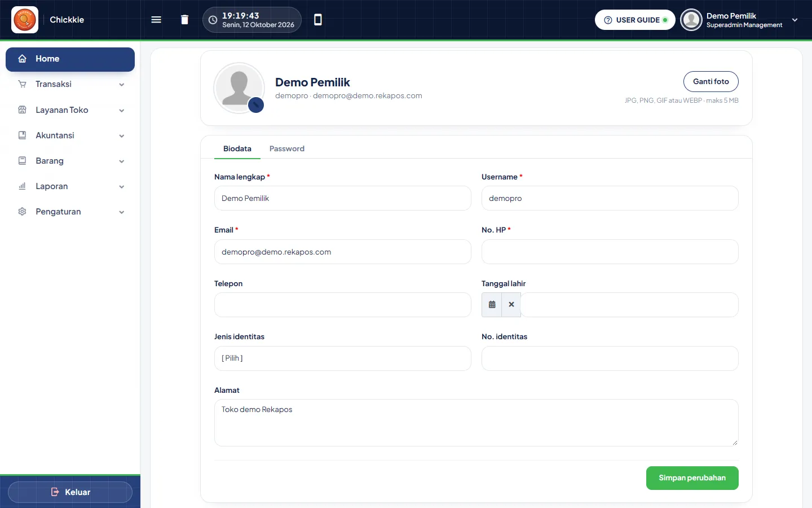Click the user avatar in top bar

click(x=691, y=20)
